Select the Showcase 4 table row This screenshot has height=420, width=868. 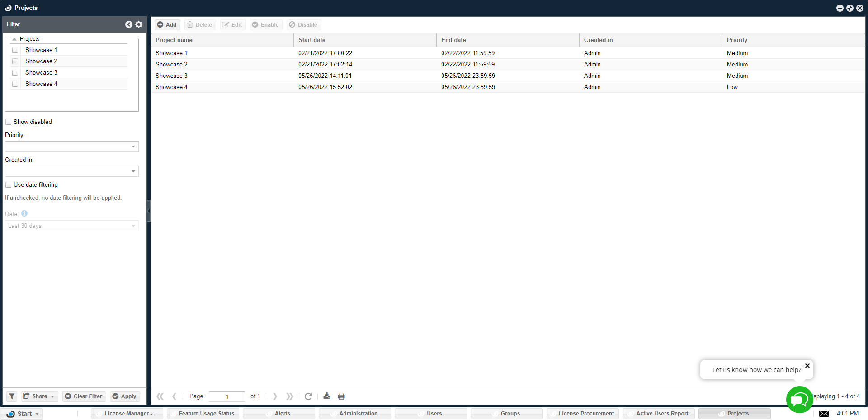(508, 87)
